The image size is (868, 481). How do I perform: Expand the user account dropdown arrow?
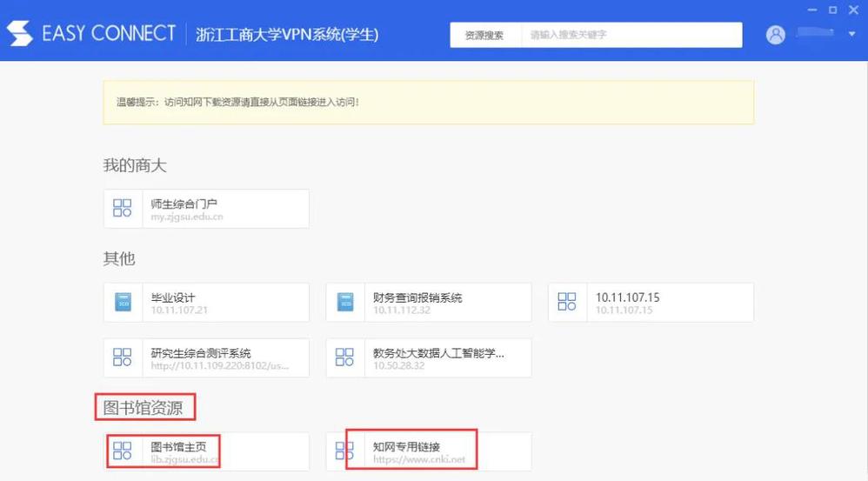pos(851,35)
